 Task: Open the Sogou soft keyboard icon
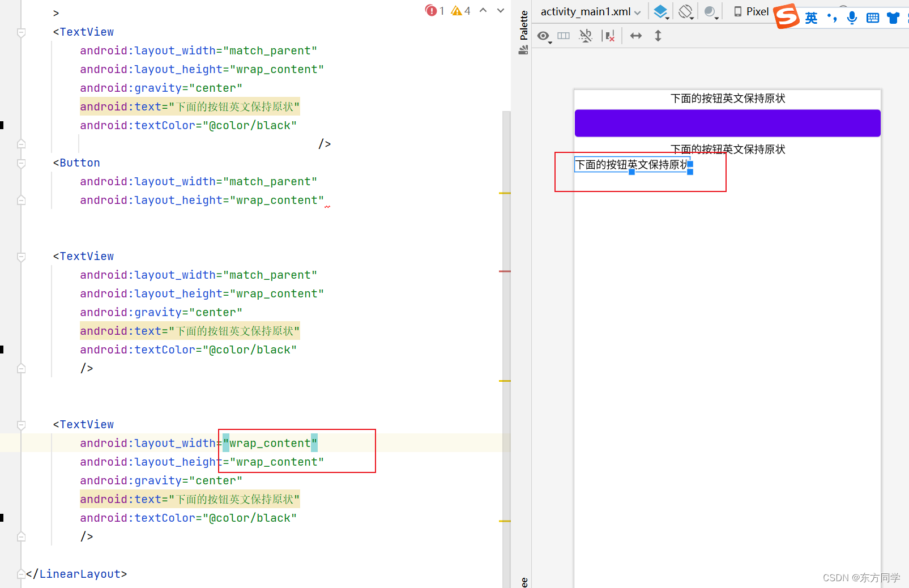(873, 18)
